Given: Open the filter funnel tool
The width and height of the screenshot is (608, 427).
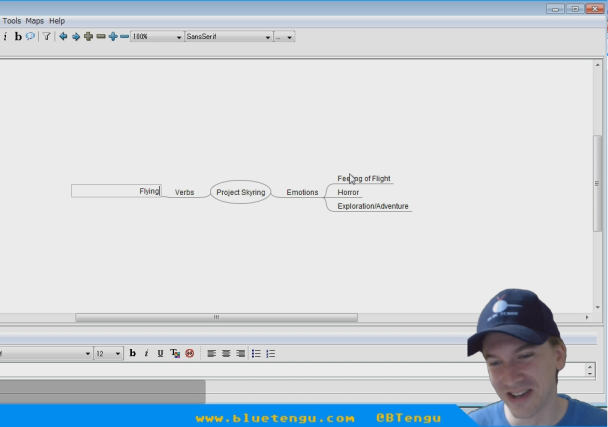Looking at the screenshot, I should [47, 36].
